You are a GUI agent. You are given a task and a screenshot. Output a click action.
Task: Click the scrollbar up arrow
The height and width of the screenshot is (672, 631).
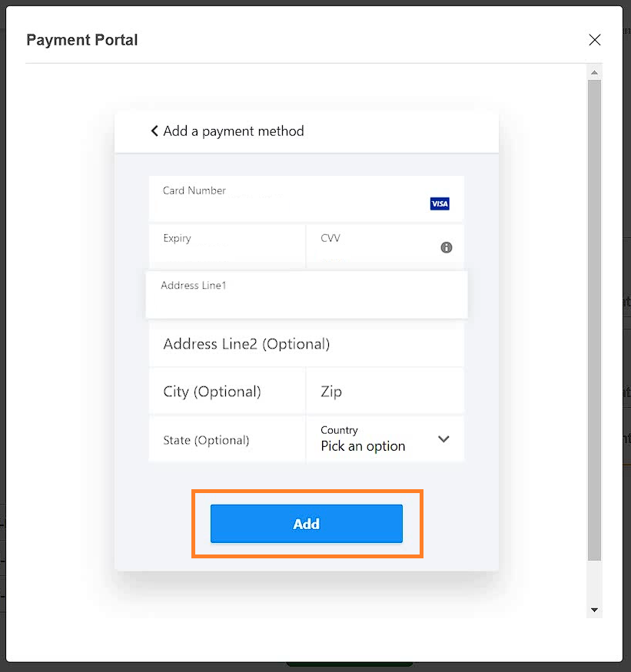[594, 72]
